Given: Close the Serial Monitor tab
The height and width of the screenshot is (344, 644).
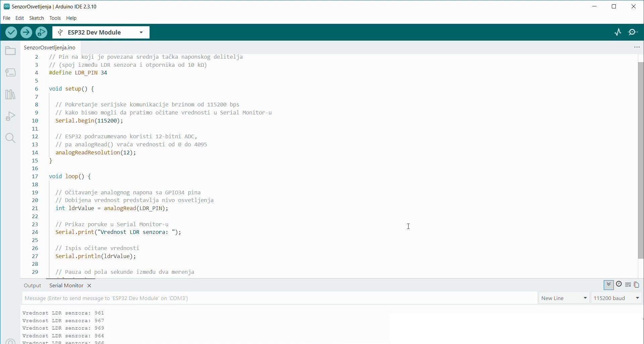Looking at the screenshot, I should coord(90,286).
